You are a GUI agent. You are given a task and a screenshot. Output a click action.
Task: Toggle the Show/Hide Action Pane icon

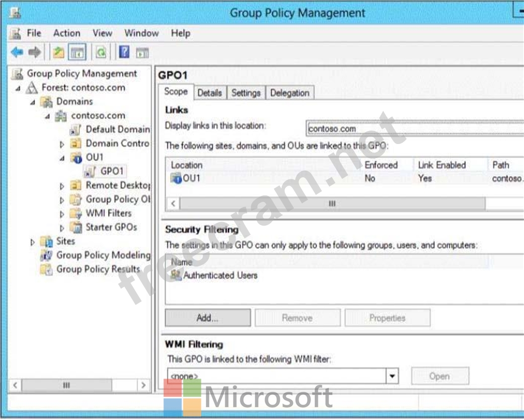point(142,53)
